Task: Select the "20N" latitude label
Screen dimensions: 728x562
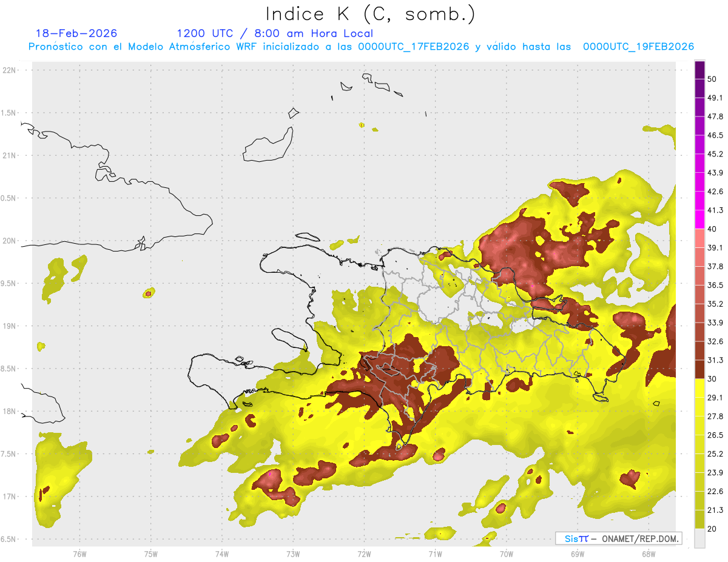Action: [x=10, y=241]
